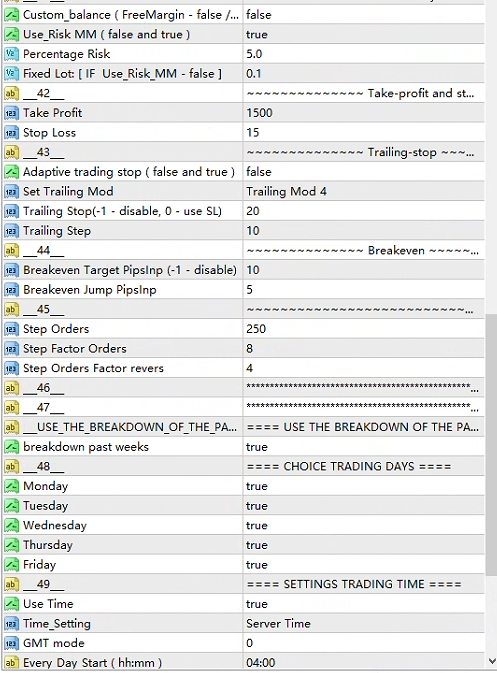Image resolution: width=497 pixels, height=673 pixels.
Task: Click the boolean icon beside Monday
Action: point(12,486)
